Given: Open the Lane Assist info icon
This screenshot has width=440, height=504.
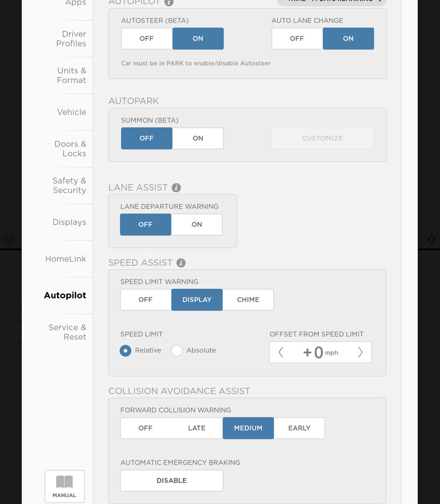Looking at the screenshot, I should (x=176, y=188).
